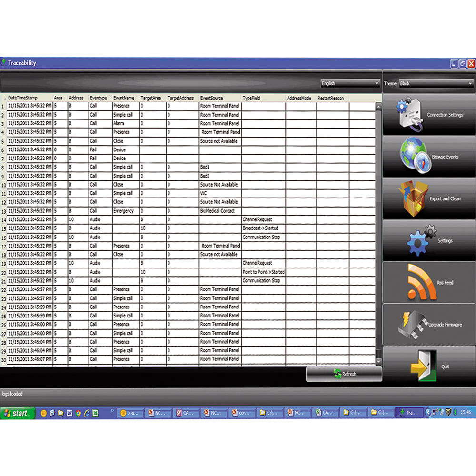Click the table's scrollbar down arrow
The image size is (476, 476).
(x=379, y=362)
